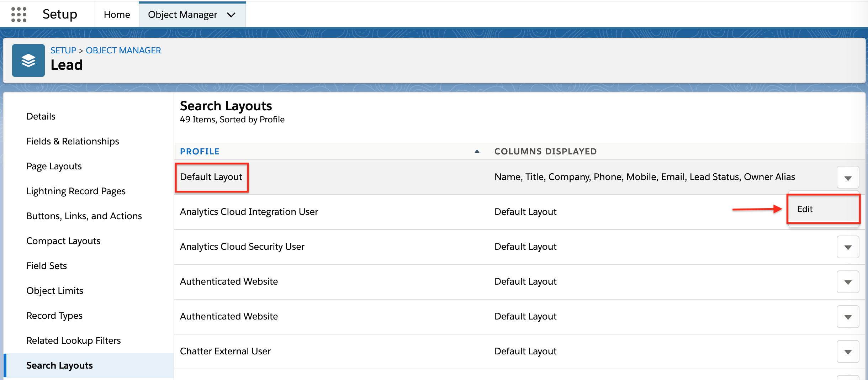Click the 49 Items sorted by Profile text
The image size is (868, 380).
232,120
